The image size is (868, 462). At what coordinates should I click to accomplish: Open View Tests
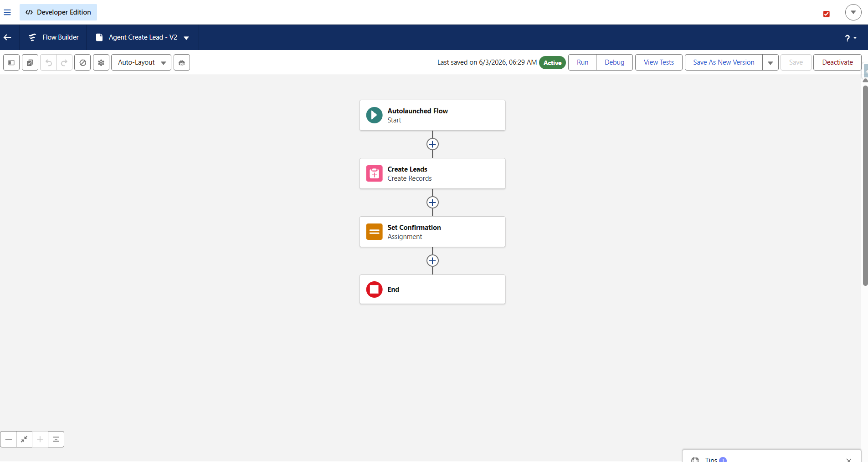click(x=659, y=62)
